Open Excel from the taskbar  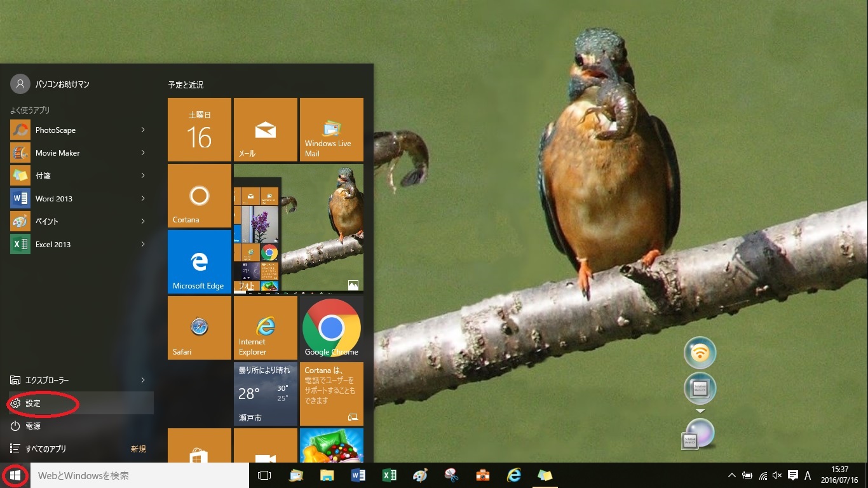390,475
